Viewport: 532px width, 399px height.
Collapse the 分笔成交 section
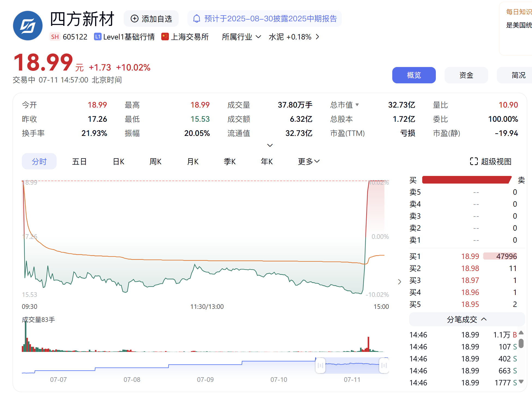pos(484,319)
